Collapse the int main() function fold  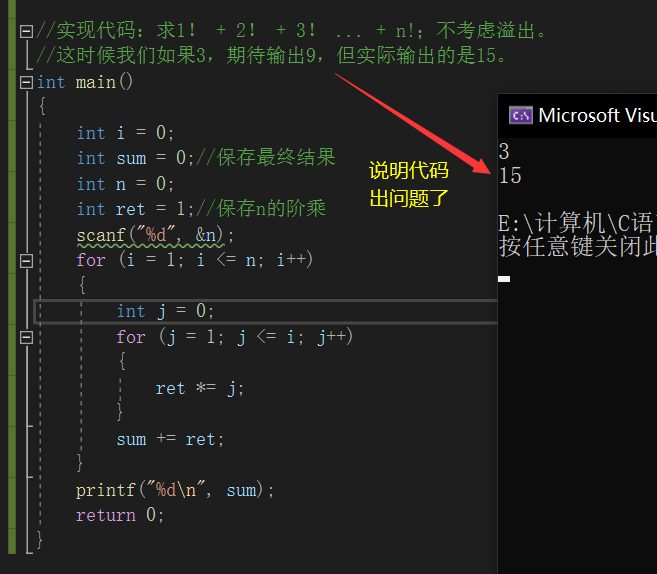26,83
